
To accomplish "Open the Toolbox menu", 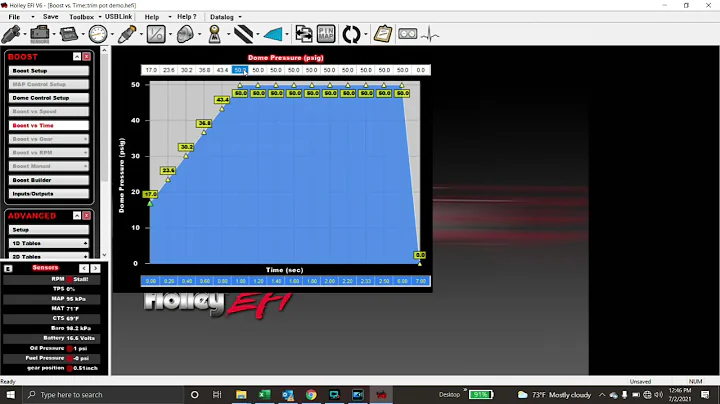I will 81,17.
